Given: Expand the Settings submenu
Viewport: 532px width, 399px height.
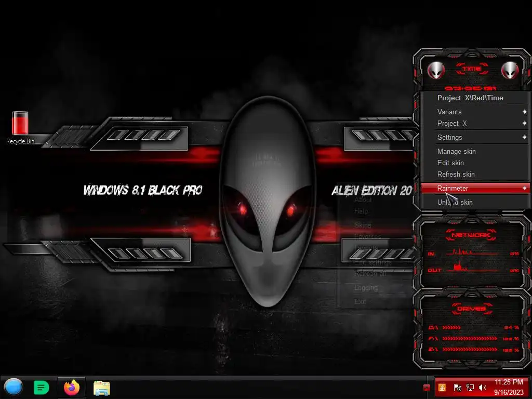Looking at the screenshot, I should (475, 137).
